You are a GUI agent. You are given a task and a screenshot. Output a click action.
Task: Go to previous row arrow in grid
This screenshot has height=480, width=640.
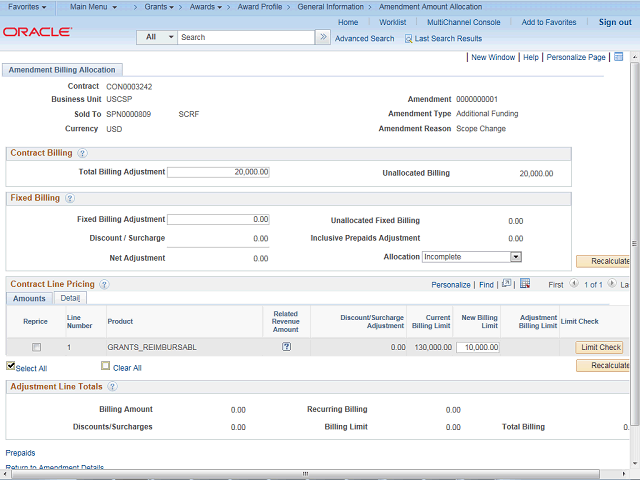[x=574, y=284]
